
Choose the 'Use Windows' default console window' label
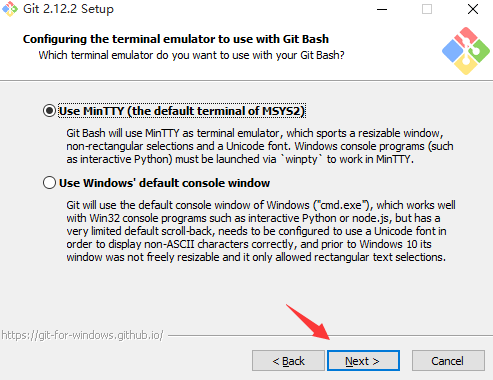coord(164,183)
